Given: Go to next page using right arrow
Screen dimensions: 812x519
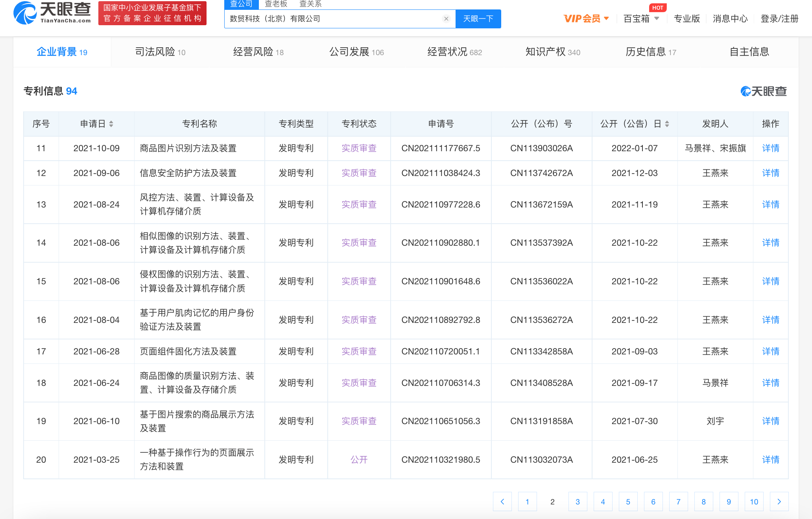Looking at the screenshot, I should (779, 502).
